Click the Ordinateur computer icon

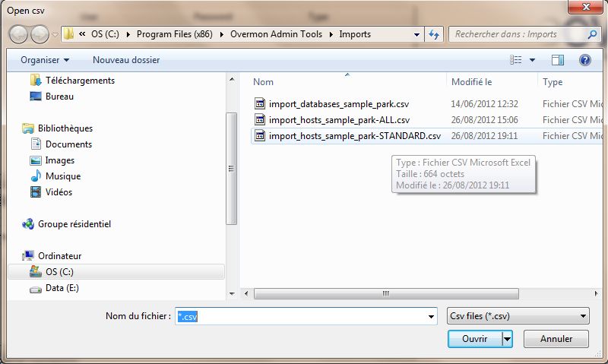28,256
